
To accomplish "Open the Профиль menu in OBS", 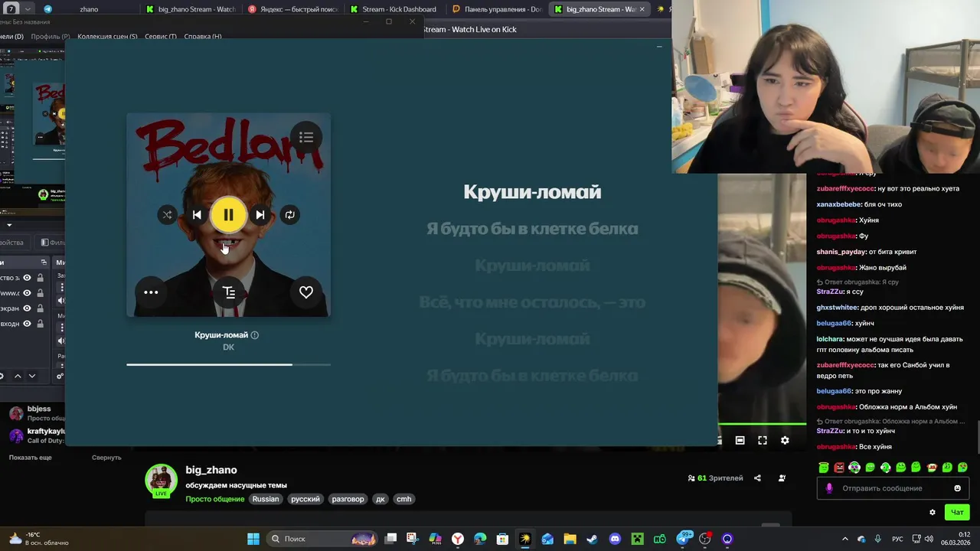I will click(x=50, y=37).
